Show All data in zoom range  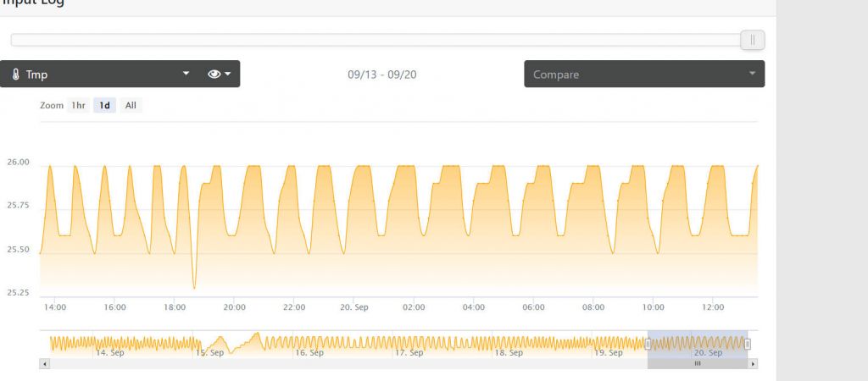[x=131, y=106]
